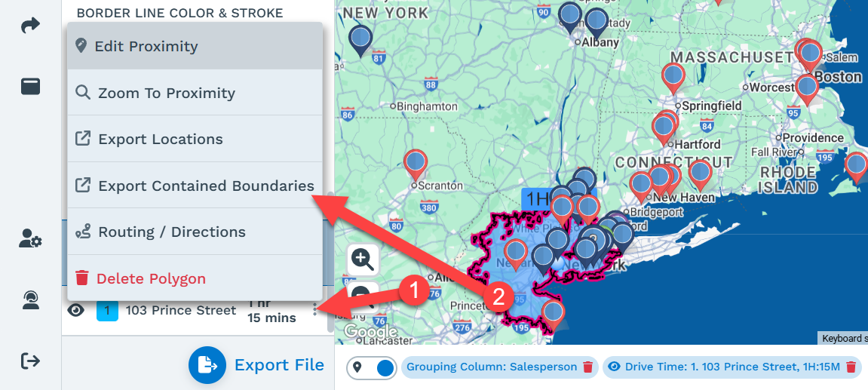Click the Export File button
868x390 pixels.
(x=256, y=365)
